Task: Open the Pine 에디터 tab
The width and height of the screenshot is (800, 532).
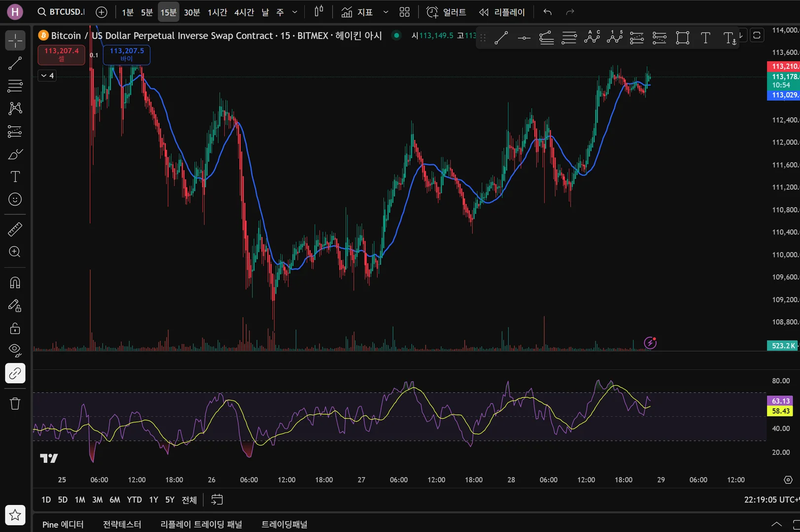Action: click(x=63, y=525)
